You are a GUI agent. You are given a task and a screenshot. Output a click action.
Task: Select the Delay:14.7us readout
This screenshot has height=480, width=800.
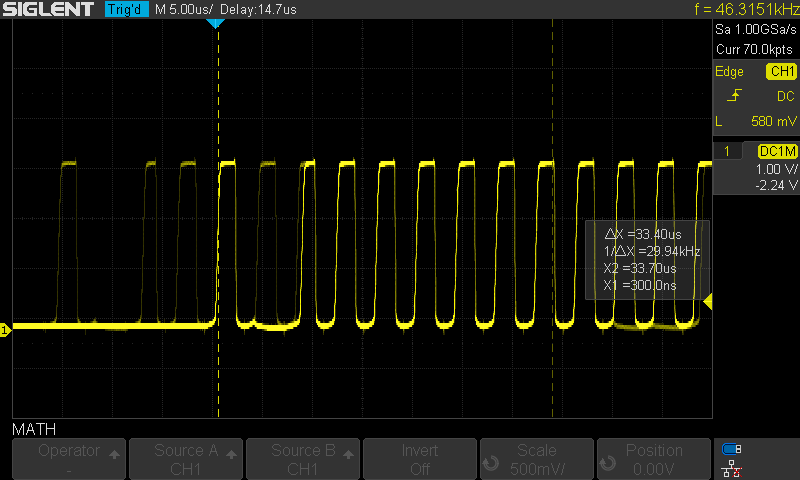(259, 9)
